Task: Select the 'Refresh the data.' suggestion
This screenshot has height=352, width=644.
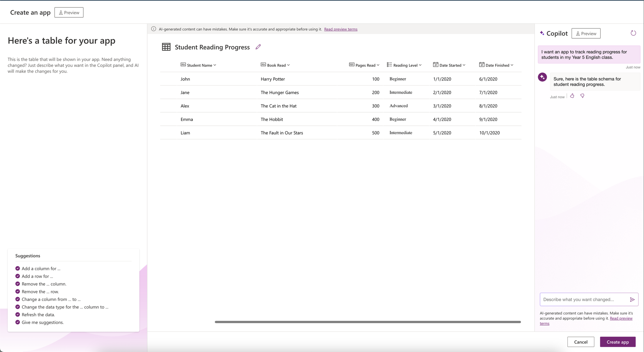Action: [x=38, y=315]
